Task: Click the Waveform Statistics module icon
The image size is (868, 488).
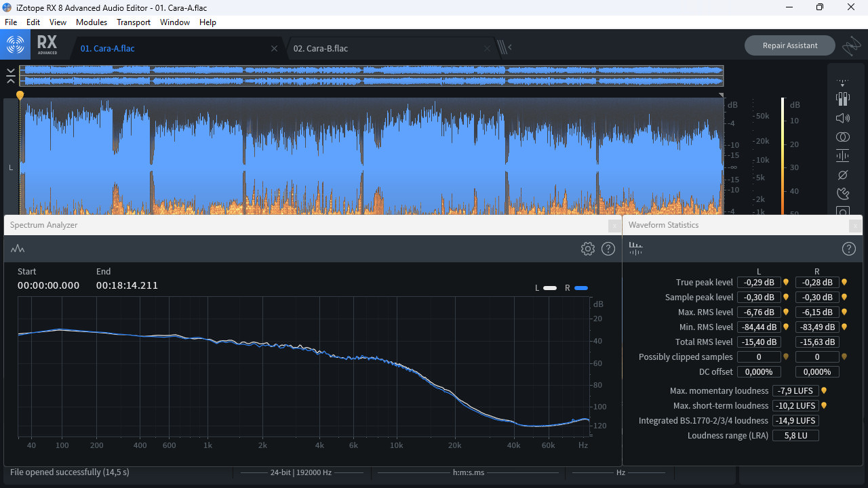Action: (x=635, y=249)
